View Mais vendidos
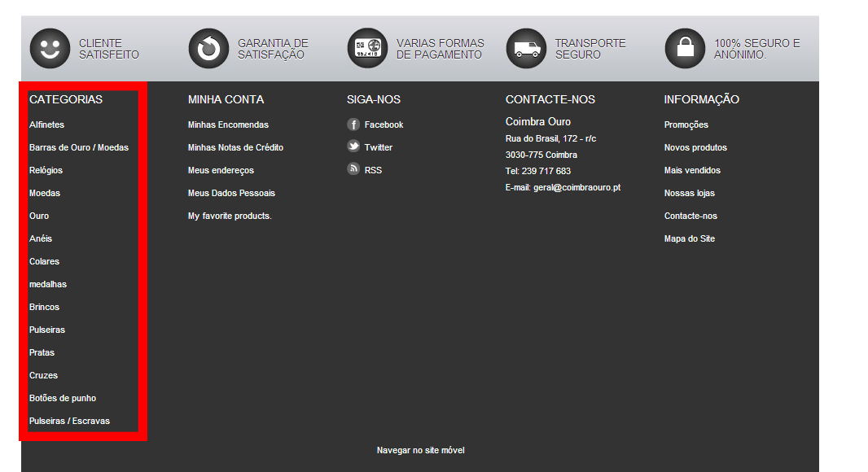Viewport: 868px width, 472px height. coord(692,170)
